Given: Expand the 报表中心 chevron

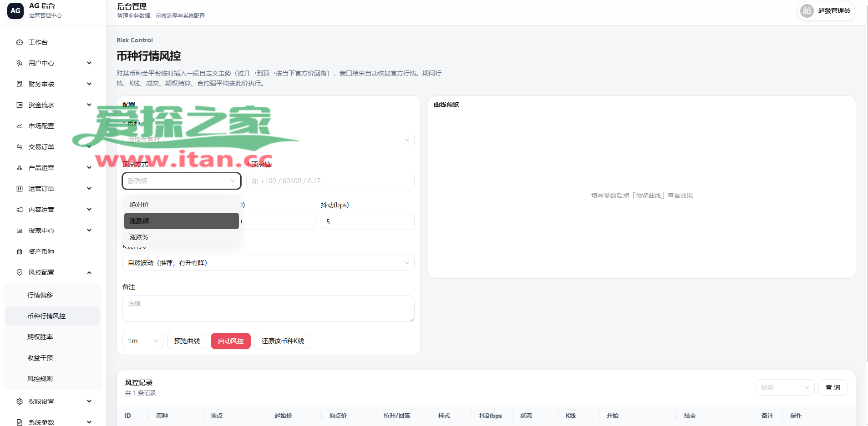Looking at the screenshot, I should pos(89,231).
